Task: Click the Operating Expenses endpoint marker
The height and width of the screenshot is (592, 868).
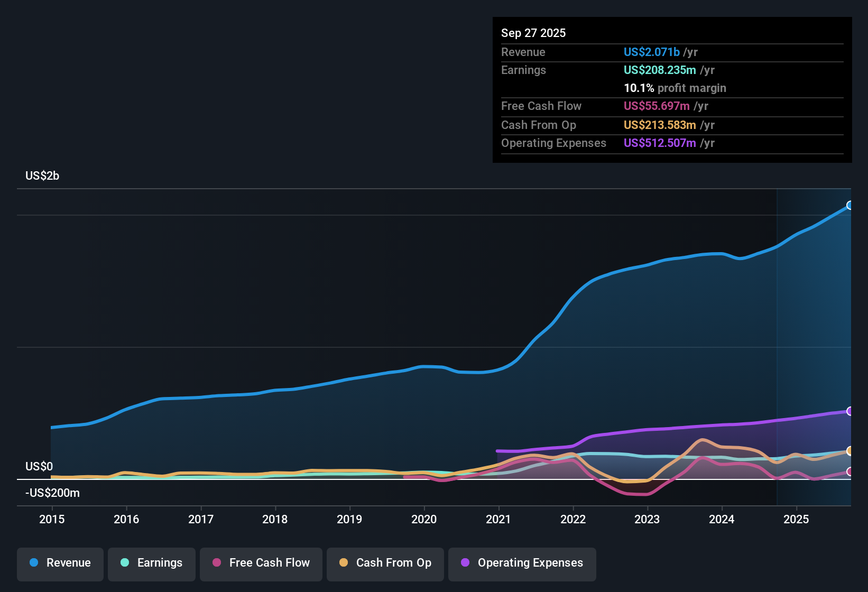Action: (850, 411)
